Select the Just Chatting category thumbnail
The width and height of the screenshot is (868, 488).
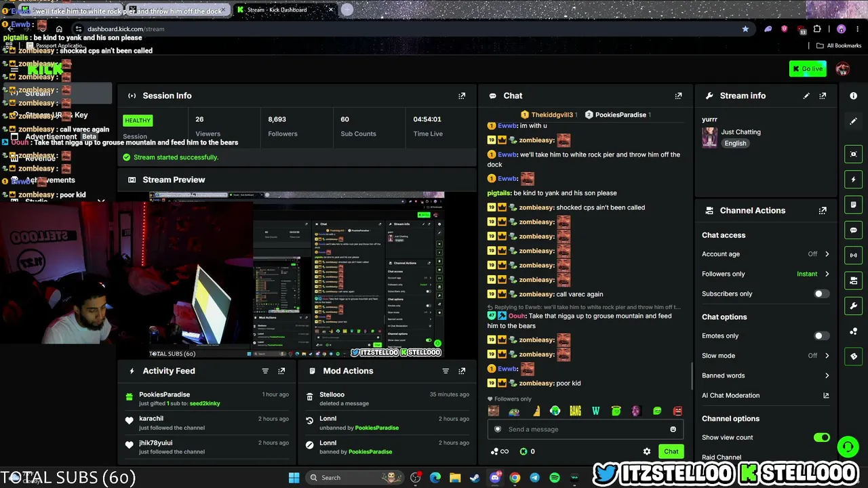coord(709,138)
